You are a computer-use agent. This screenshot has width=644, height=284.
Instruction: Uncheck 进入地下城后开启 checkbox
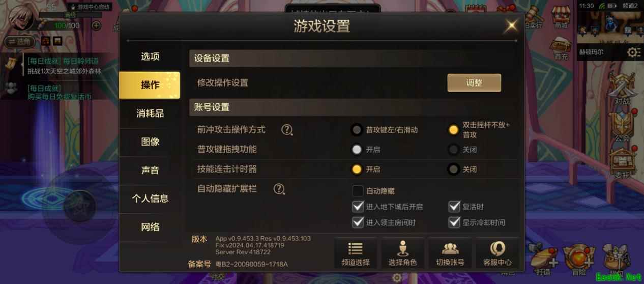pos(358,207)
